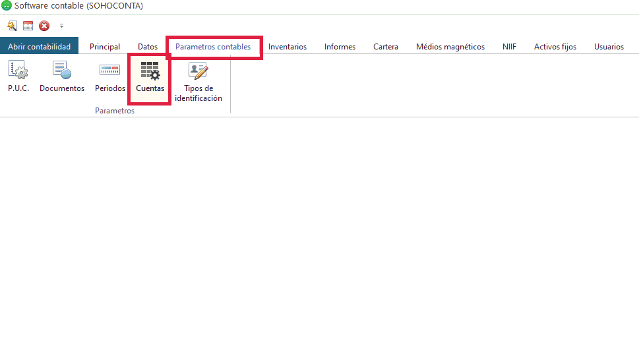
Task: Select the Parametros contables tab
Action: tap(213, 47)
